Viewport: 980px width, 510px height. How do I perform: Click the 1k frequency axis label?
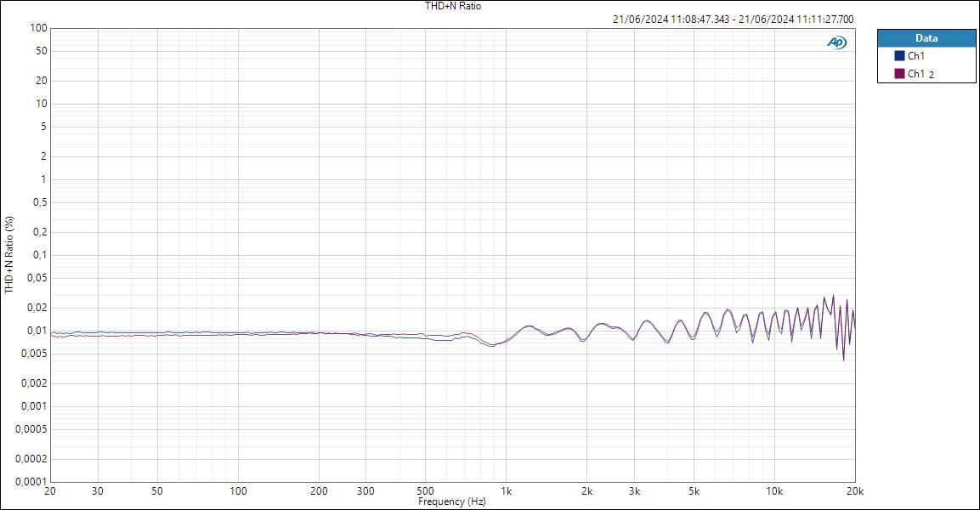tap(507, 490)
